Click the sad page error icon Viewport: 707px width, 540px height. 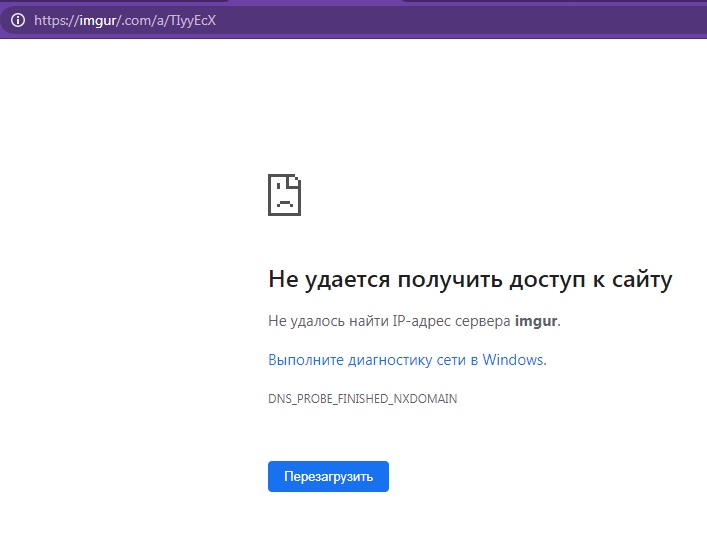pyautogui.click(x=285, y=195)
